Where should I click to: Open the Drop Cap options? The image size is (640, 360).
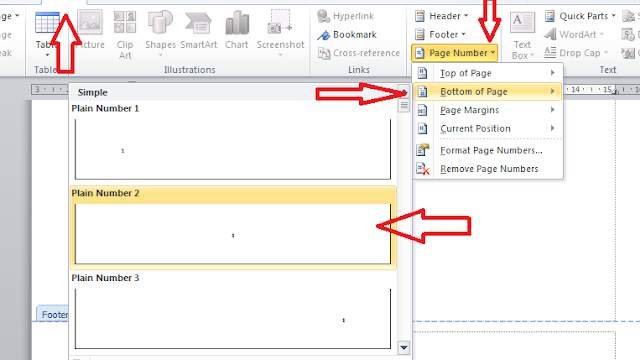pyautogui.click(x=576, y=53)
